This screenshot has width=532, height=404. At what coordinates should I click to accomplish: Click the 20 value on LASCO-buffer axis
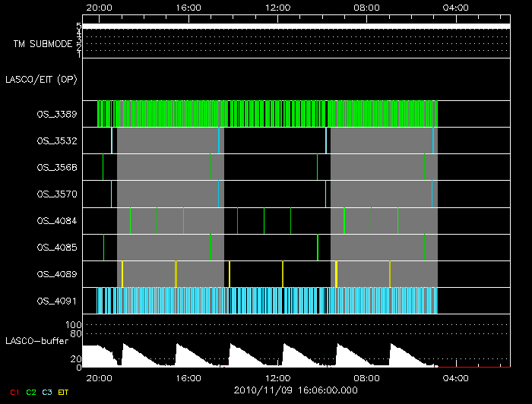coord(76,358)
